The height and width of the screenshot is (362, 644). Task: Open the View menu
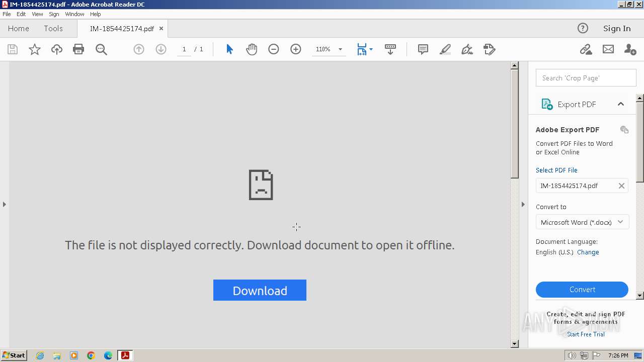(37, 14)
